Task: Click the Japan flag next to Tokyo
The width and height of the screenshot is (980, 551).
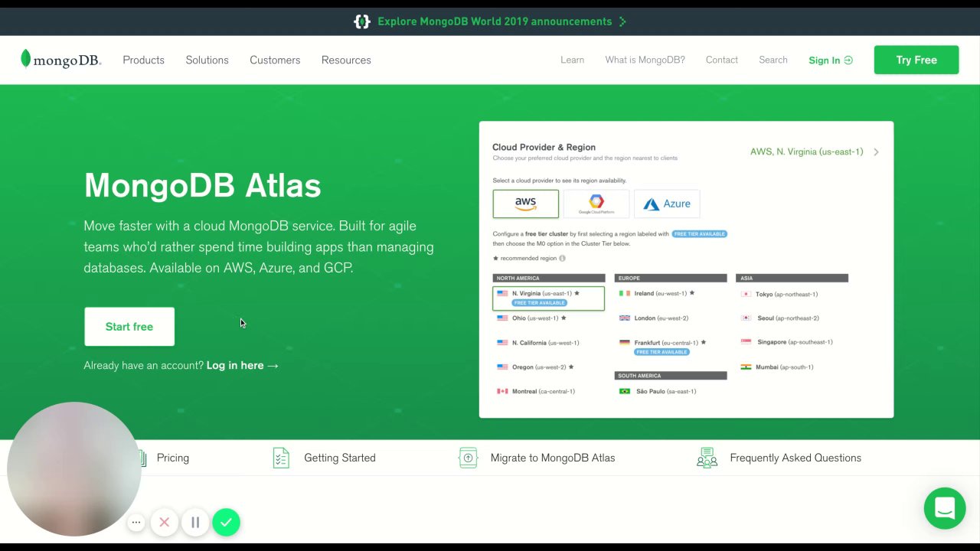Action: pyautogui.click(x=746, y=294)
